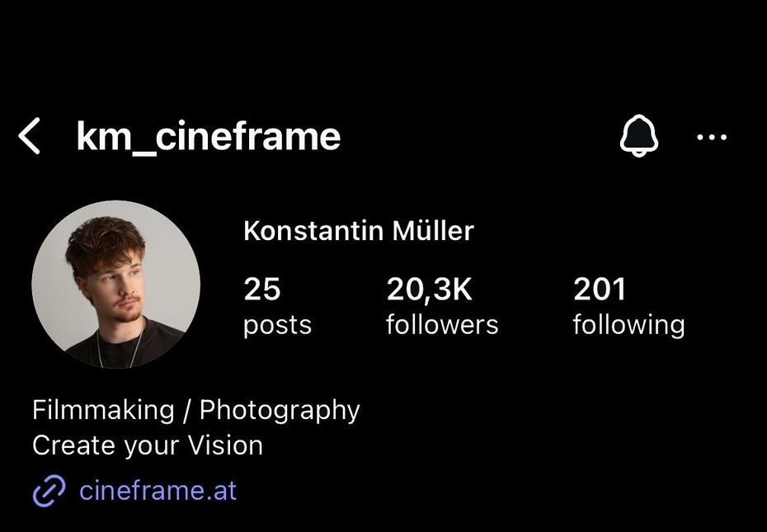Image resolution: width=767 pixels, height=532 pixels.
Task: Click the word "Filmmaking" in bio
Action: 103,410
